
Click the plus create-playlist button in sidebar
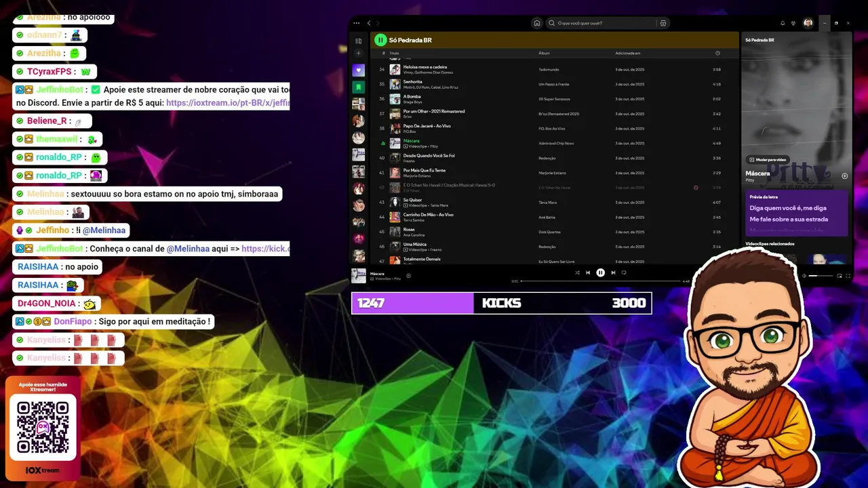tap(359, 54)
